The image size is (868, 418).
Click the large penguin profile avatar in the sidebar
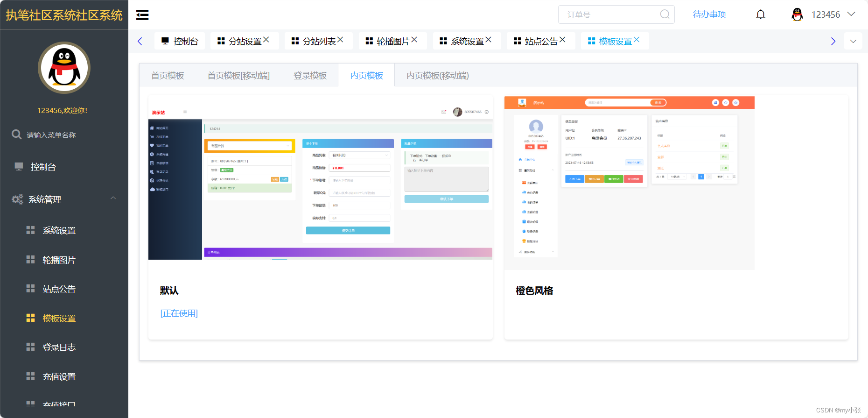(x=64, y=68)
